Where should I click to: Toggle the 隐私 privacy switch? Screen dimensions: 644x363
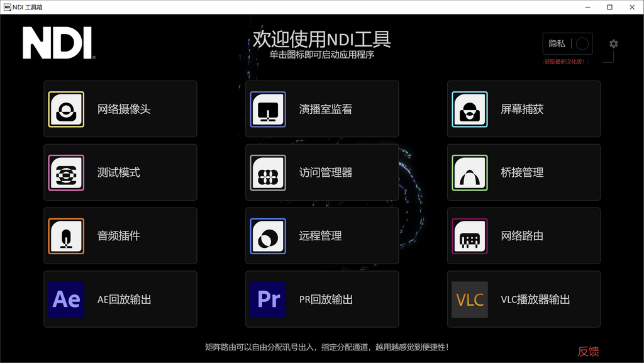point(582,43)
